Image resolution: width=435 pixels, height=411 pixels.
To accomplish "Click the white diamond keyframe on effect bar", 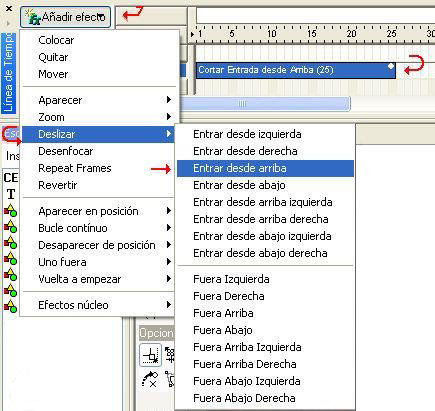I will tap(391, 66).
